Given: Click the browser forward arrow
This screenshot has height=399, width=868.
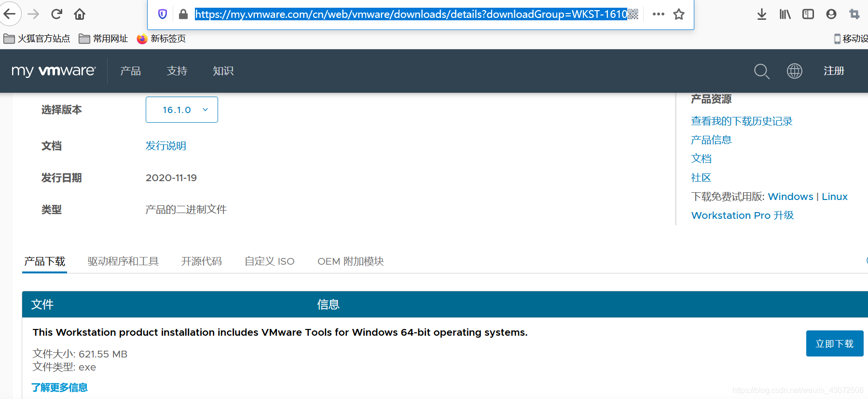Looking at the screenshot, I should click(x=33, y=14).
